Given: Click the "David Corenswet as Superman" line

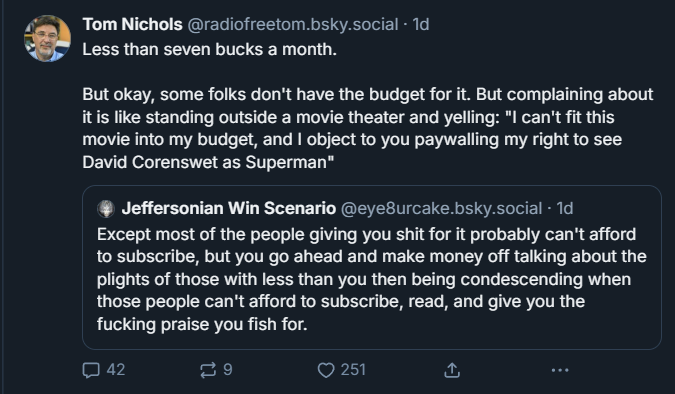Looking at the screenshot, I should pyautogui.click(x=208, y=162).
